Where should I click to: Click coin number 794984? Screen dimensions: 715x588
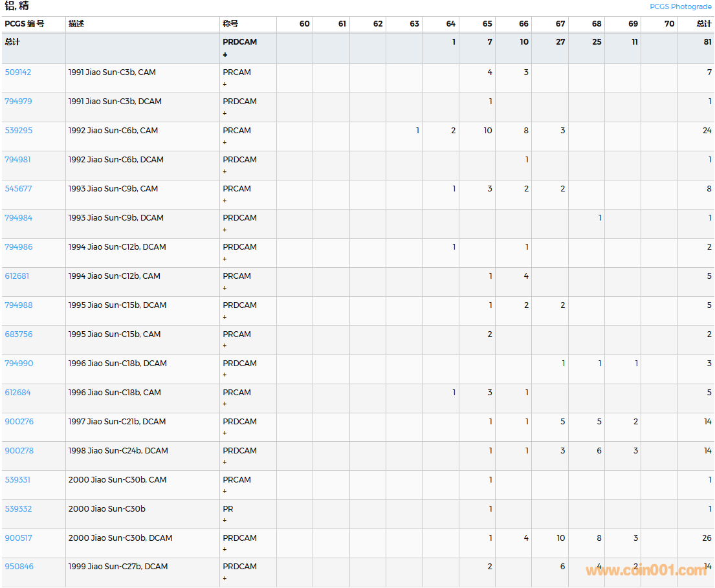(18, 218)
